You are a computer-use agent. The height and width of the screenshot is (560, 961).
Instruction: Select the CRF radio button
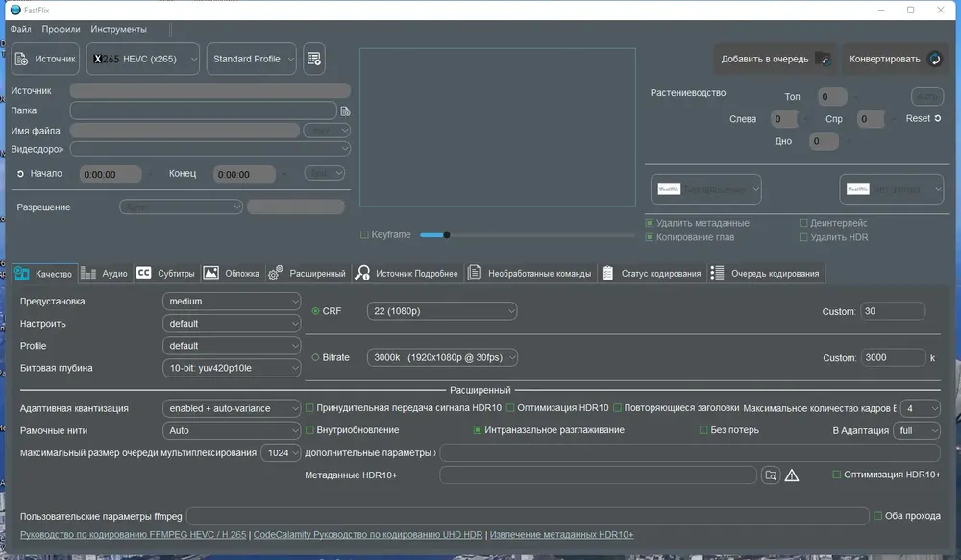[315, 311]
